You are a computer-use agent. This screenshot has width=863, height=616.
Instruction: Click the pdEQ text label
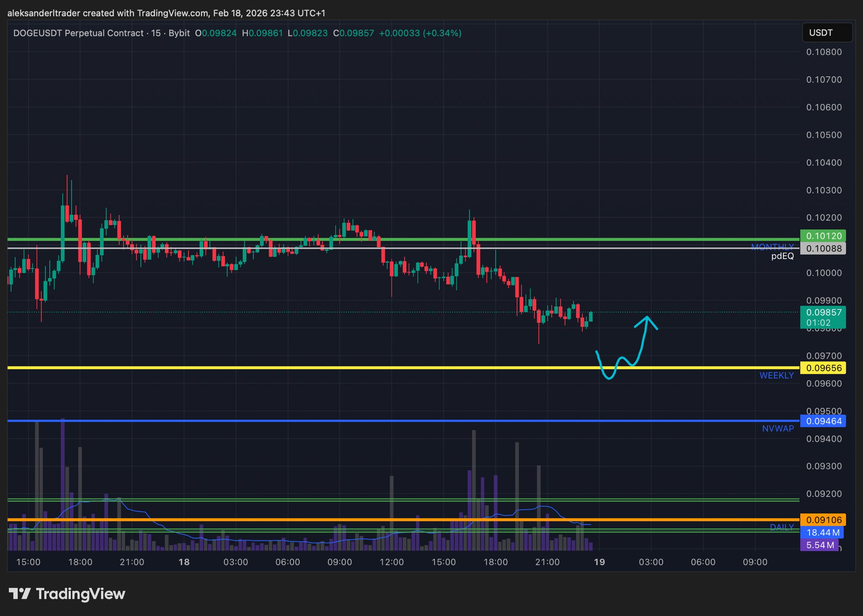[782, 256]
